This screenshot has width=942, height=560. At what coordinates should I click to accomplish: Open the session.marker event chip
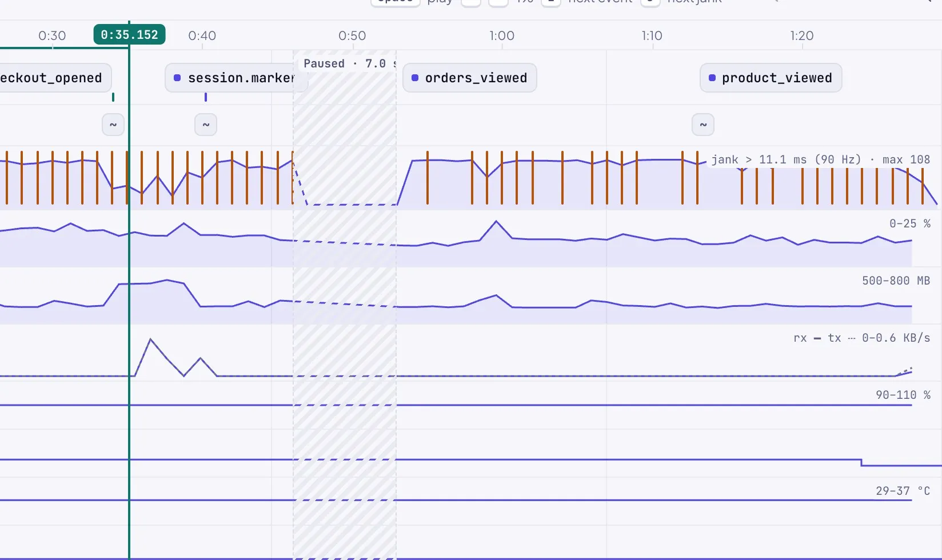[236, 78]
